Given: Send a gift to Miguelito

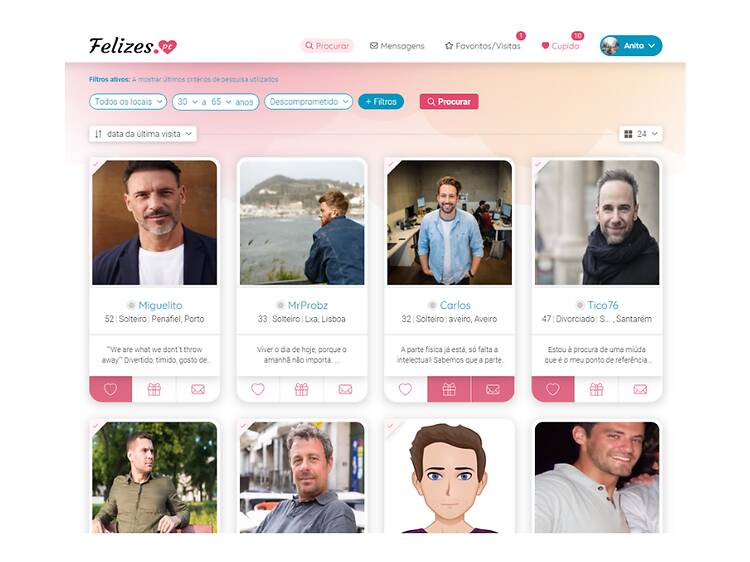Looking at the screenshot, I should point(154,389).
